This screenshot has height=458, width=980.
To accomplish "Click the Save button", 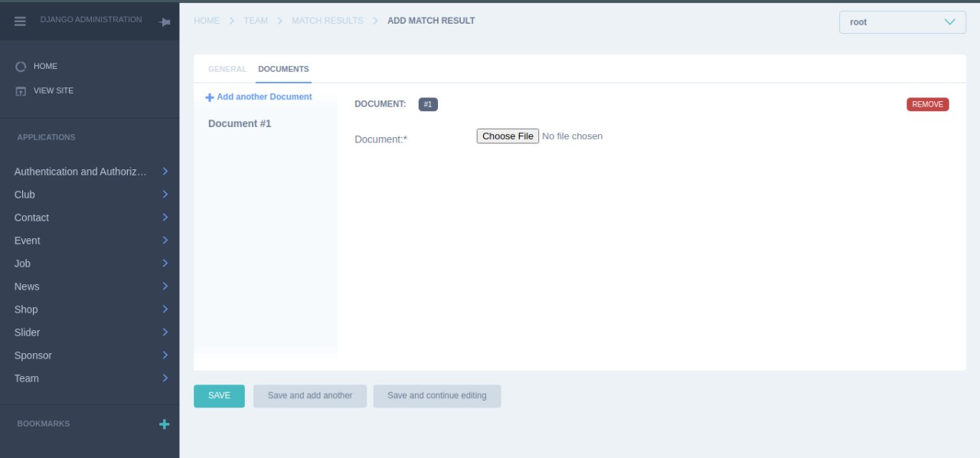I will [x=219, y=396].
